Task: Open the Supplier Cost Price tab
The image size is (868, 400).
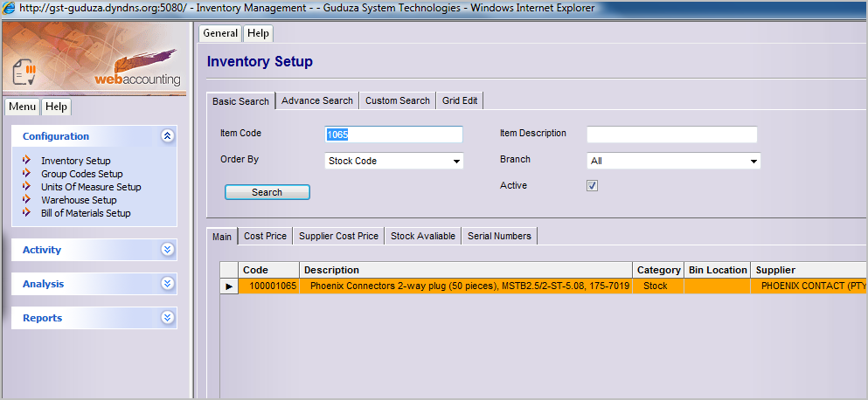Action: coord(338,236)
